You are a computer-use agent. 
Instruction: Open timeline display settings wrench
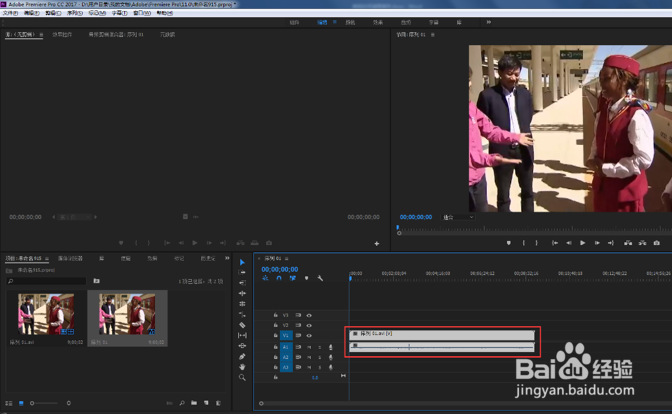[x=320, y=278]
